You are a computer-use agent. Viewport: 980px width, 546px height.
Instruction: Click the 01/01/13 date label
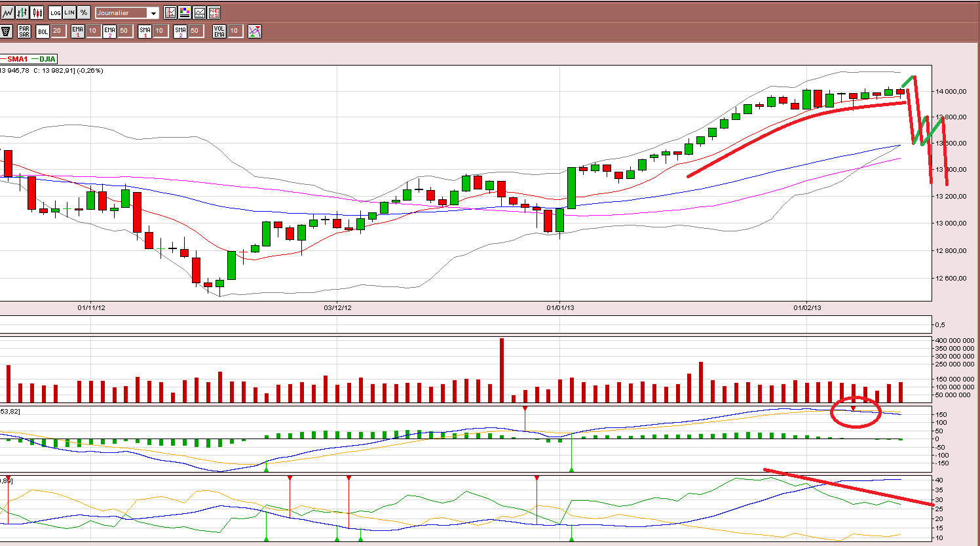[560, 307]
